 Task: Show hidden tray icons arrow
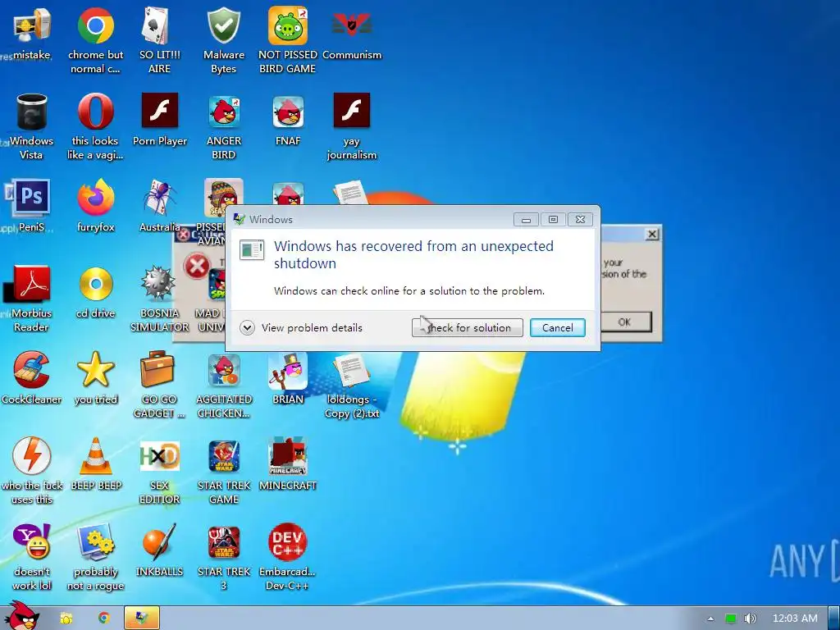711,619
